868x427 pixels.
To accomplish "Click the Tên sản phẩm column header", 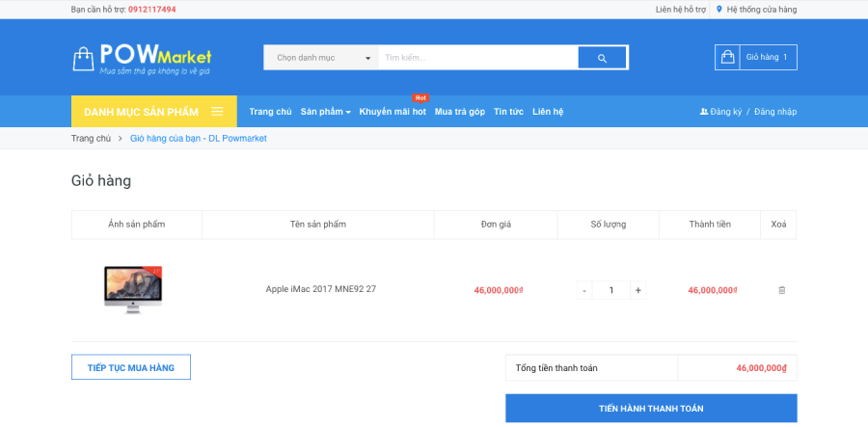I will coord(317,224).
